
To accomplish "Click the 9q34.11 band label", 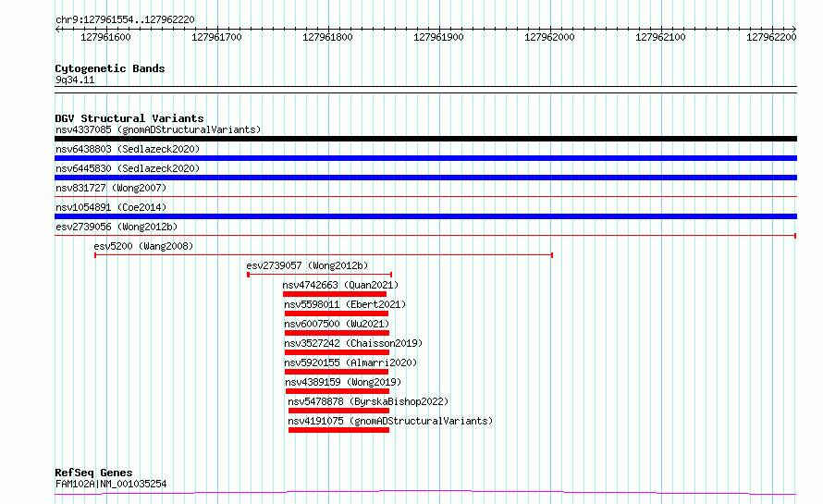I will point(75,80).
